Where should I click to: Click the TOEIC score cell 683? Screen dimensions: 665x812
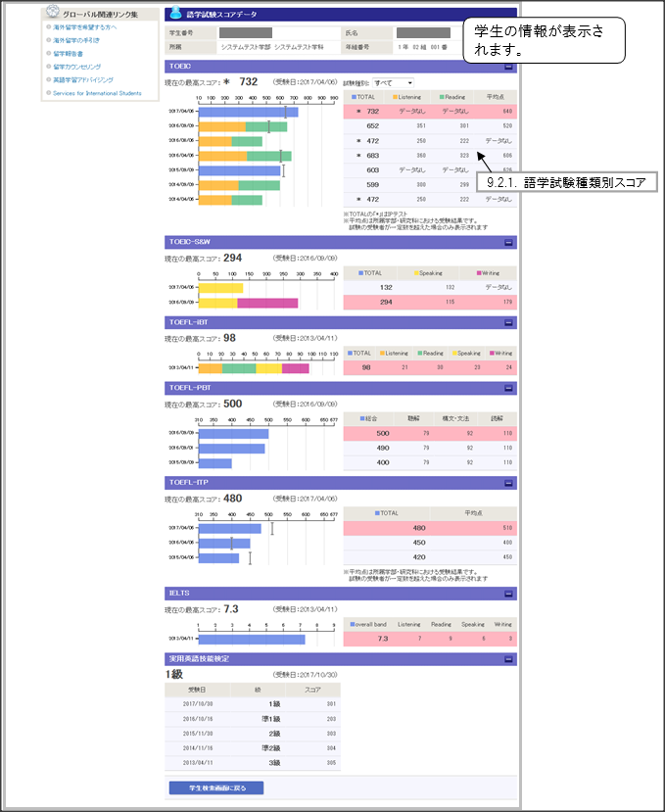tap(373, 156)
